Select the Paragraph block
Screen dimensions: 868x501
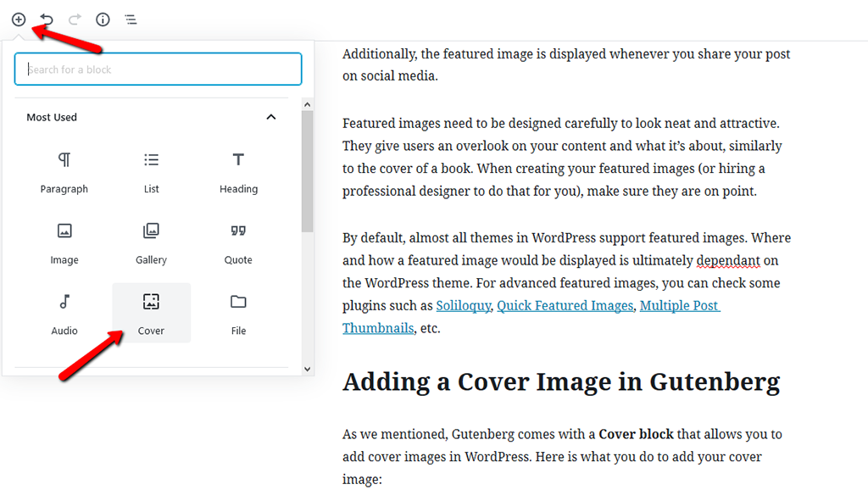coord(64,172)
